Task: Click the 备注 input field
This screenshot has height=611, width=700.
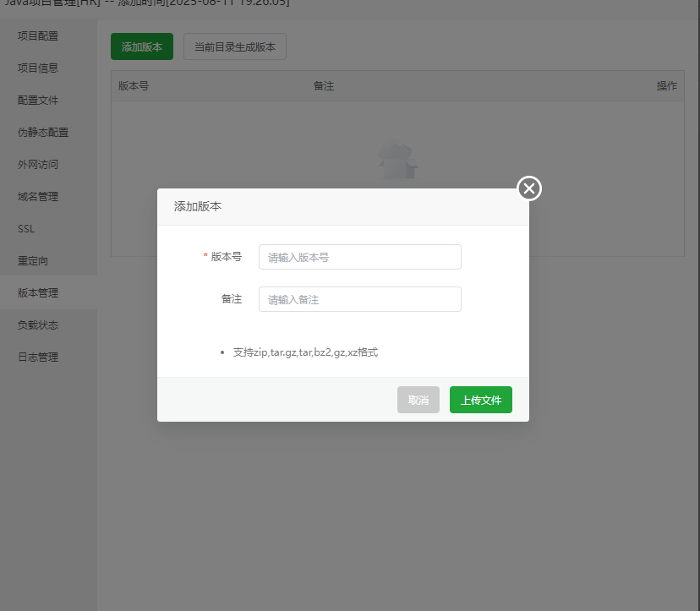Action: pyautogui.click(x=359, y=299)
